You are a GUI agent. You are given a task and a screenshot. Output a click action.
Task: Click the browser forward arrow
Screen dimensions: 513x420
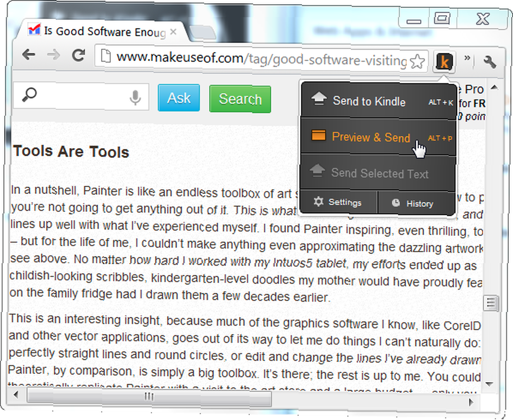click(53, 55)
